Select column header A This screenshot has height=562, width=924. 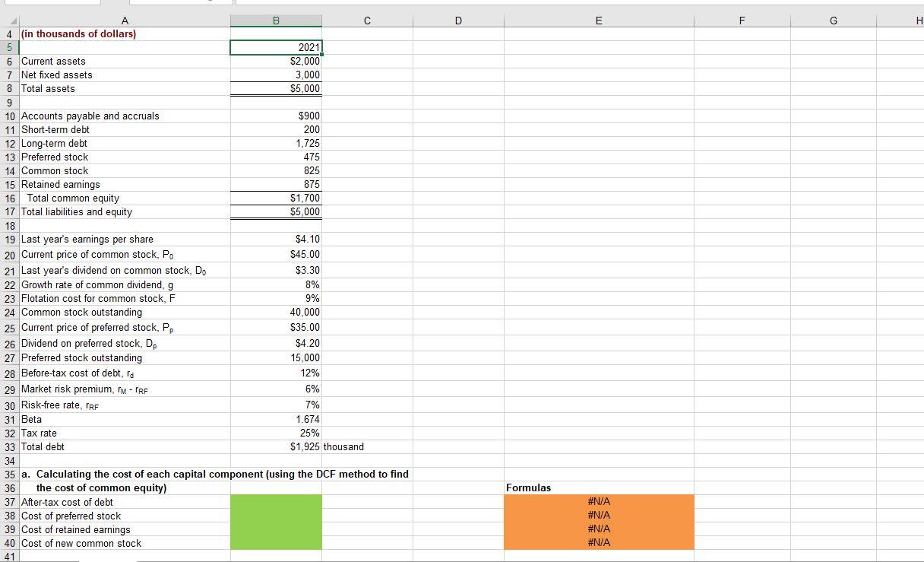click(125, 21)
